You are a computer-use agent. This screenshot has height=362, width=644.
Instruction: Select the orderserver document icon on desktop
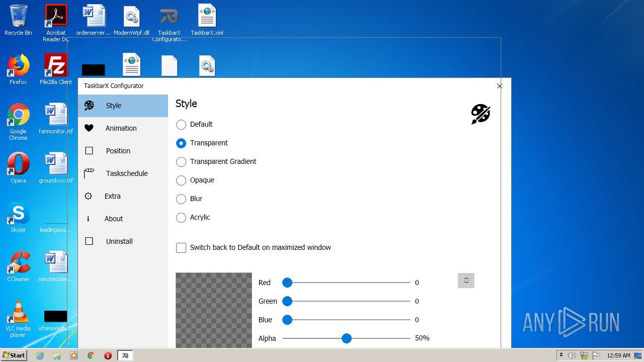[94, 20]
